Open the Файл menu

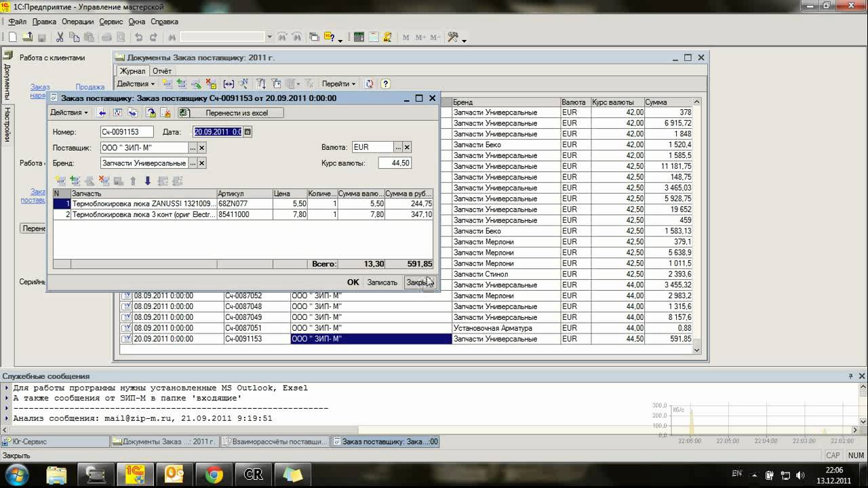pyautogui.click(x=18, y=22)
